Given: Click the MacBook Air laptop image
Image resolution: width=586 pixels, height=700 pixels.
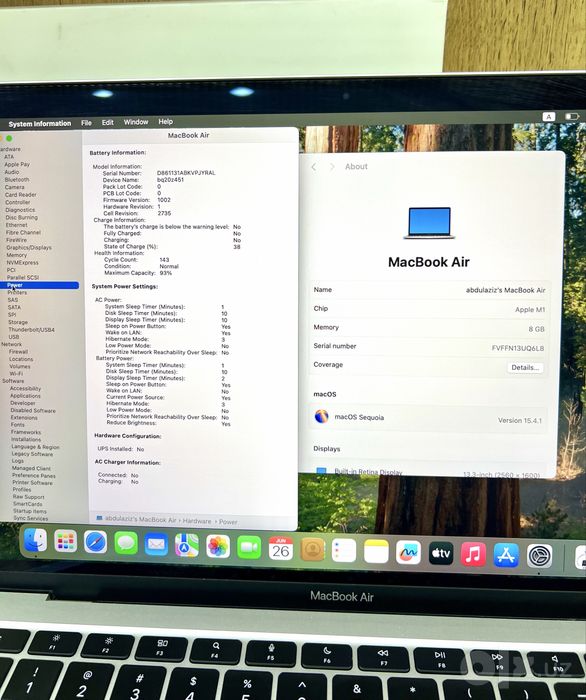Looking at the screenshot, I should coord(429,222).
